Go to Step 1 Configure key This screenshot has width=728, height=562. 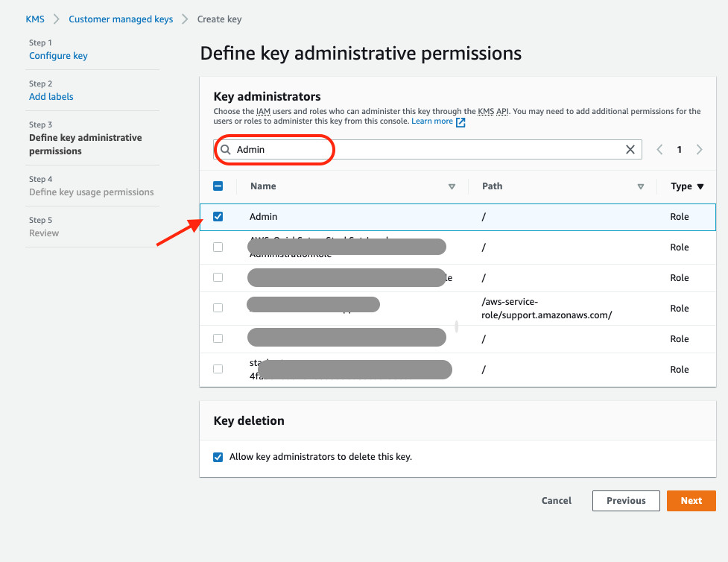click(58, 55)
